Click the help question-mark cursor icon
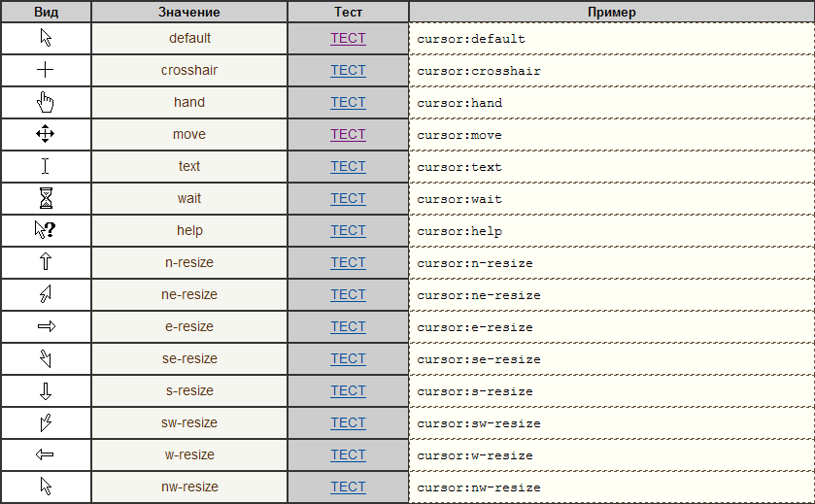 click(46, 230)
